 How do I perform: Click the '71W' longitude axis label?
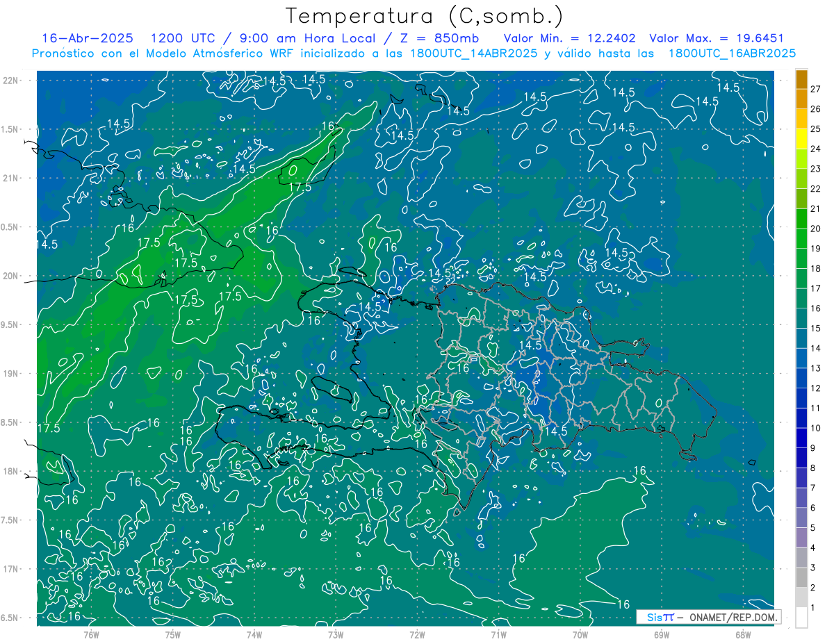[x=498, y=634]
